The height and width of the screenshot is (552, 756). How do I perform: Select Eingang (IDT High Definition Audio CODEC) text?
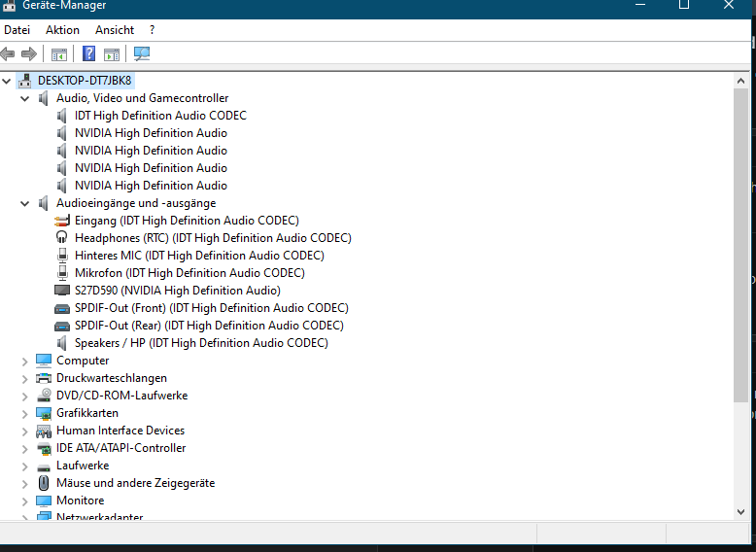[188, 221]
